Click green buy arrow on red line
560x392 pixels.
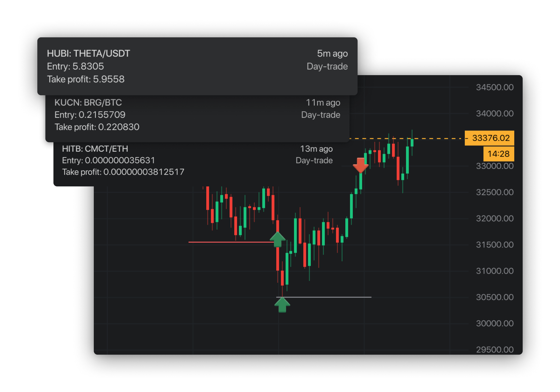click(x=278, y=239)
